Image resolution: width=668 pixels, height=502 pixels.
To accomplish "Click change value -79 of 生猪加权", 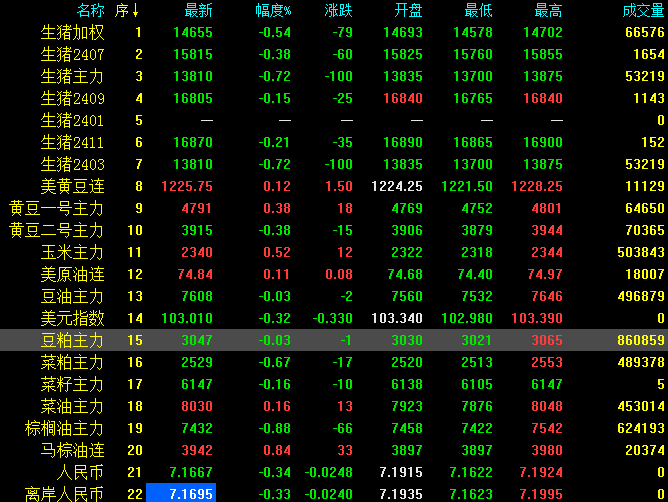I will (x=343, y=32).
